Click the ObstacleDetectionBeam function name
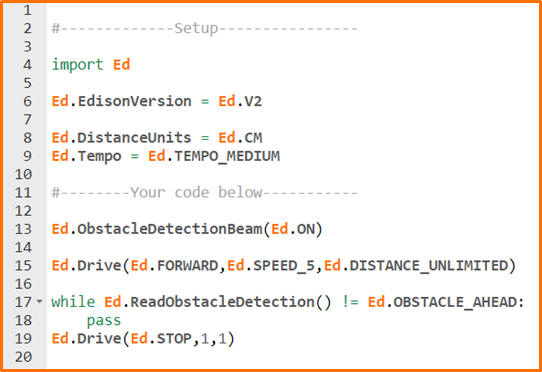The image size is (542, 372). click(x=169, y=229)
